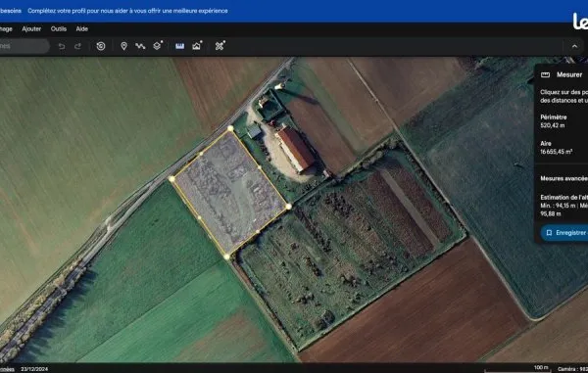Open the Ajouter menu
Image resolution: width=588 pixels, height=373 pixels.
(31, 28)
